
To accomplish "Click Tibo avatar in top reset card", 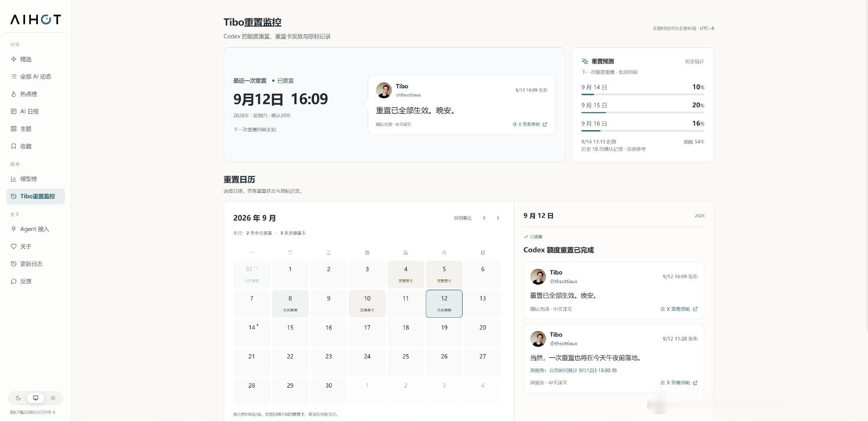I will (x=384, y=90).
